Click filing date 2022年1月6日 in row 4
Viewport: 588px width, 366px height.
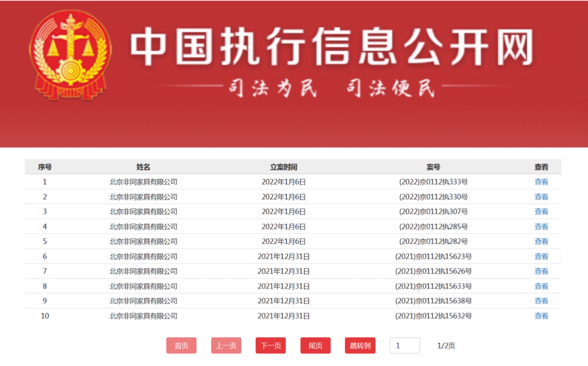(283, 227)
